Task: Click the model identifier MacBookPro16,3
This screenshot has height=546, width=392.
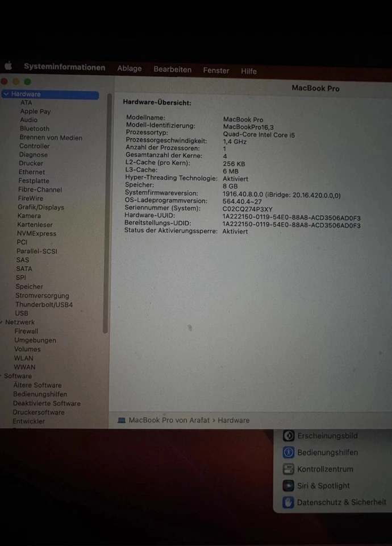Action: tap(248, 127)
